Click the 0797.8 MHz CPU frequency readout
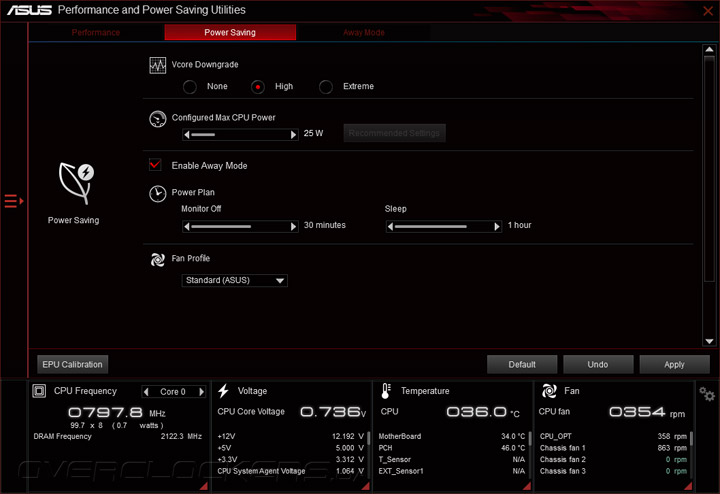This screenshot has height=494, width=720. click(117, 412)
